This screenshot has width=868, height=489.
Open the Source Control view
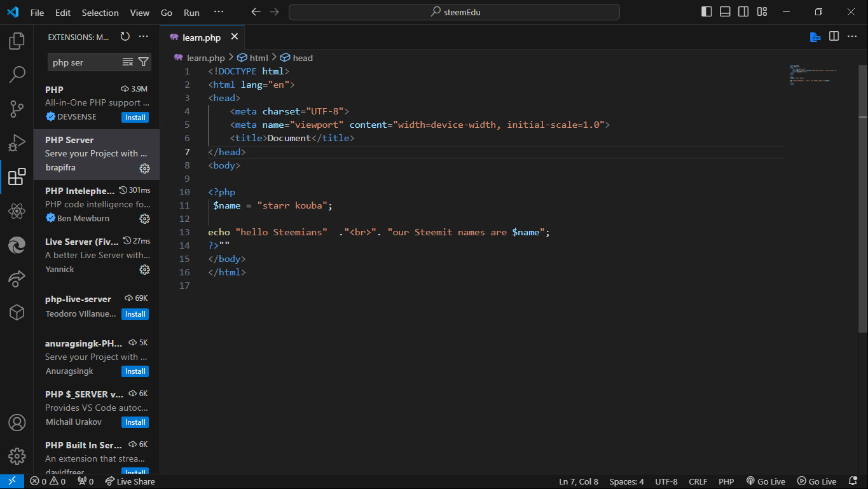17,109
